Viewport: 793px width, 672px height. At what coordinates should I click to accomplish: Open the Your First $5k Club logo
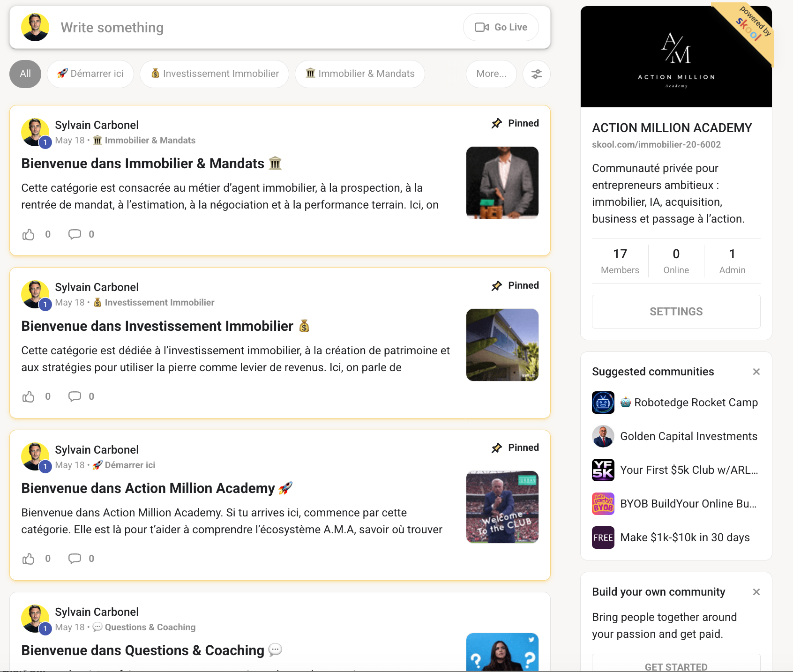(x=603, y=470)
